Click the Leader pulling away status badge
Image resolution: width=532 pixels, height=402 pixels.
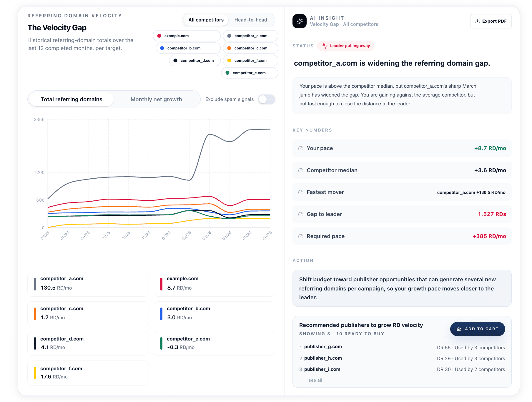[x=346, y=46]
